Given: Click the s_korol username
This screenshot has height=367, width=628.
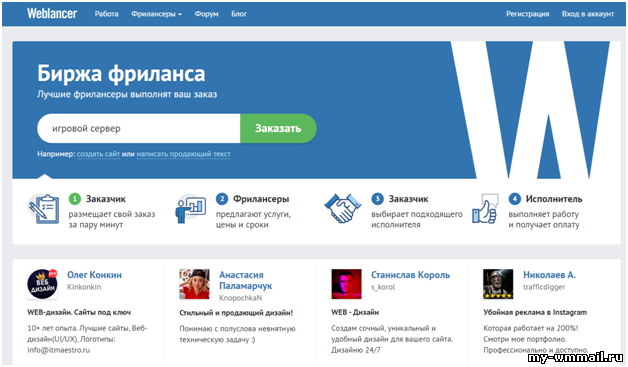Looking at the screenshot, I should coord(383,287).
